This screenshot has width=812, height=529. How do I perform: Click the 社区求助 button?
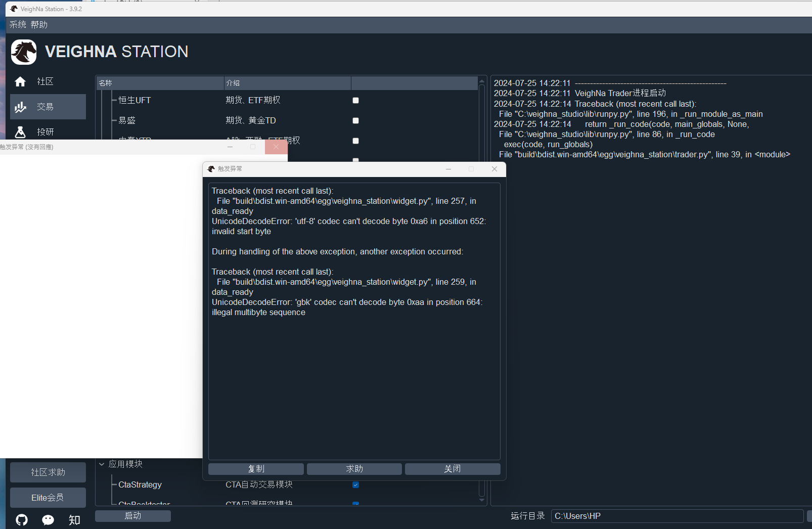[48, 472]
